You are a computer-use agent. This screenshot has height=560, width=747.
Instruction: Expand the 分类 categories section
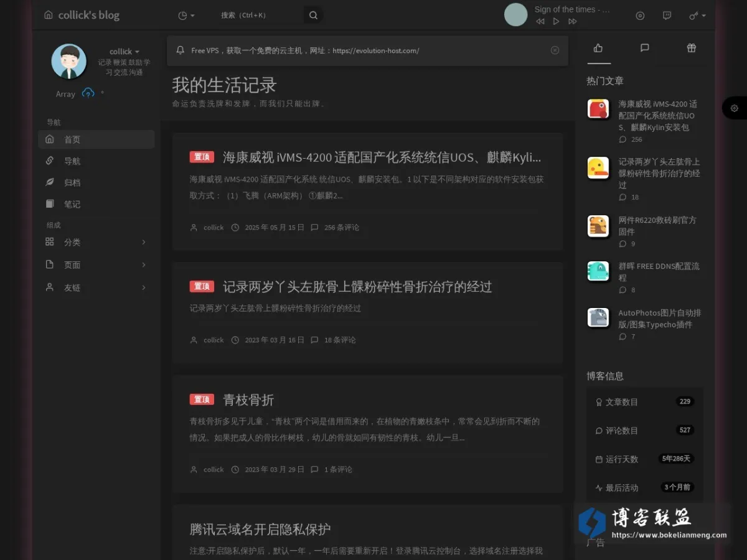coord(96,242)
